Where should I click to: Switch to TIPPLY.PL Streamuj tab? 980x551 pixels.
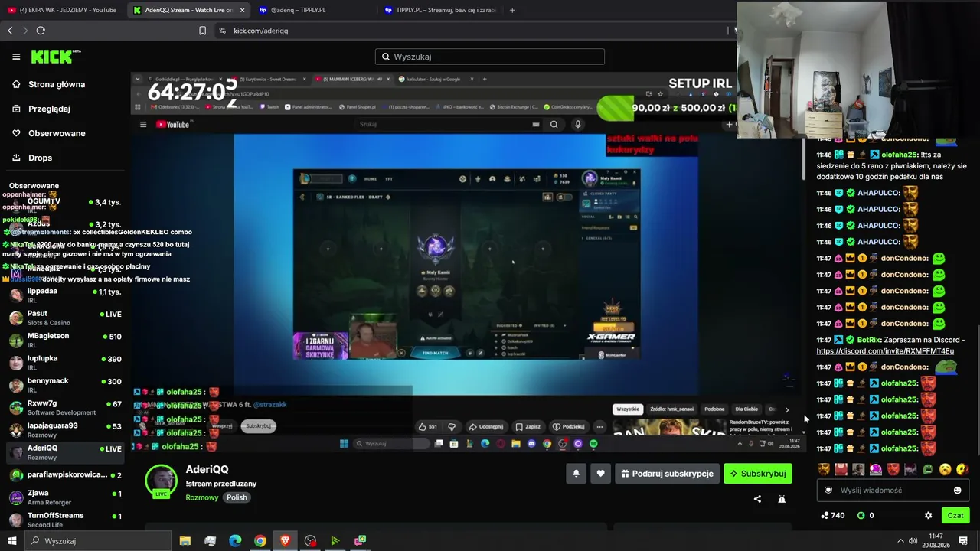pos(440,10)
